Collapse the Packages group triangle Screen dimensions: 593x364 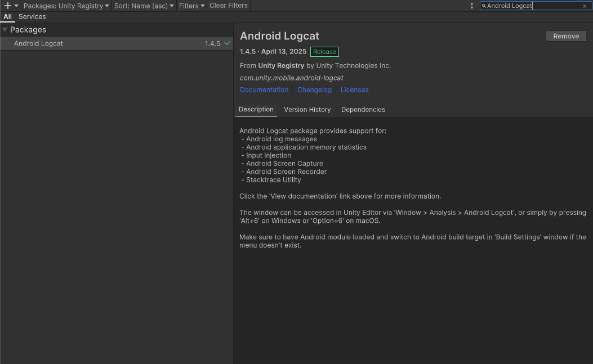[x=5, y=29]
